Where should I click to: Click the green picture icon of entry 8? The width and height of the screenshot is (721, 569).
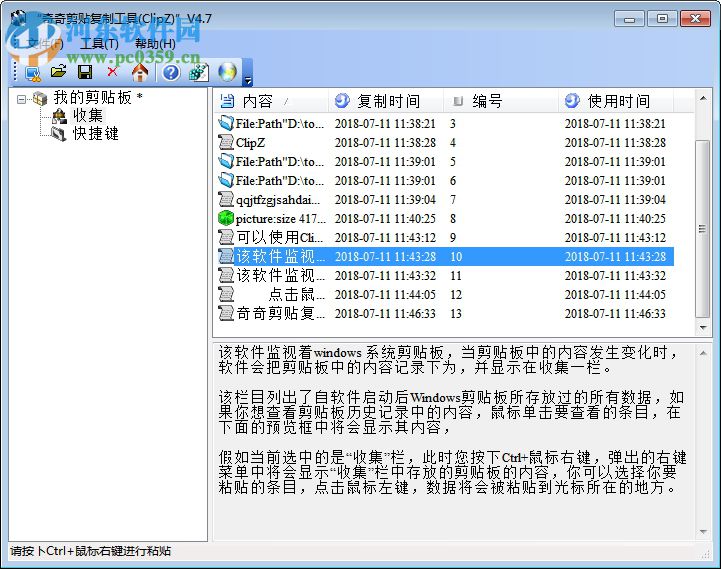[x=226, y=218]
